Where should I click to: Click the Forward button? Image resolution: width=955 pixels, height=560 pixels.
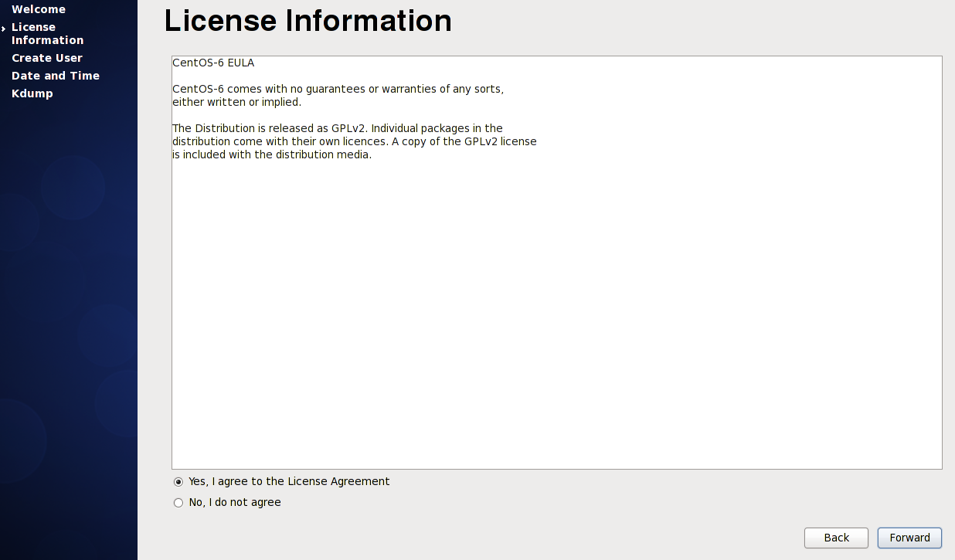pos(909,538)
